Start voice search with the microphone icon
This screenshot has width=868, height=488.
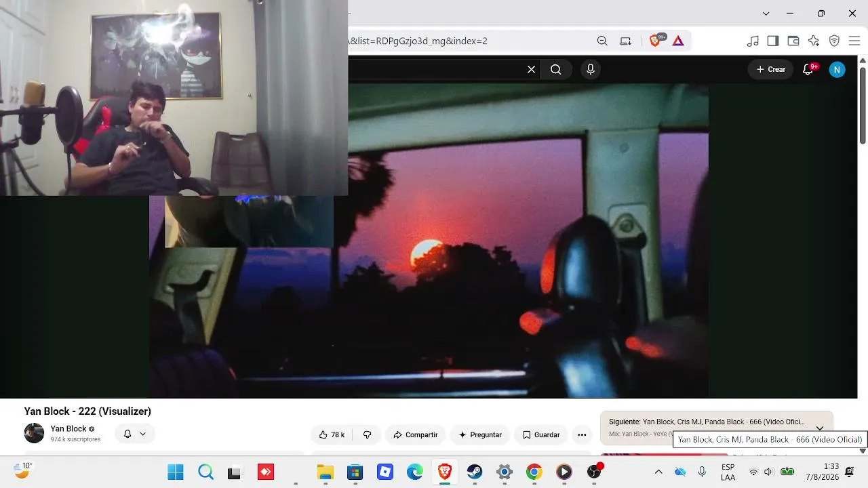click(x=591, y=69)
